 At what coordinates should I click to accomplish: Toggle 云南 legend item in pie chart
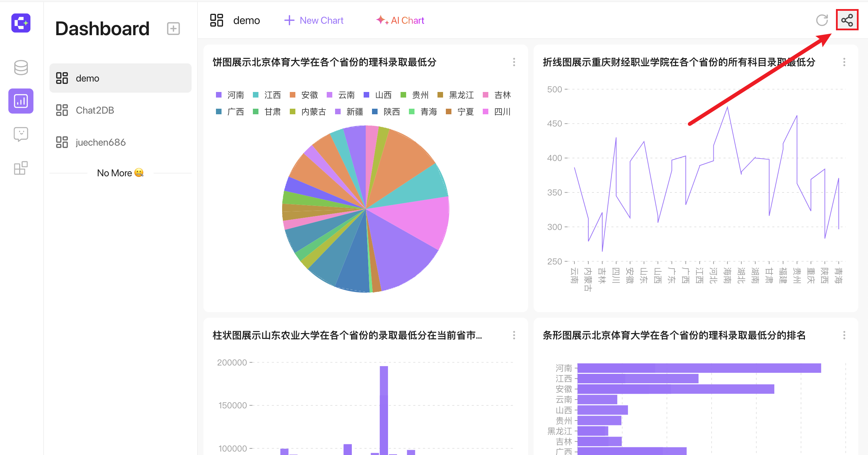tap(341, 95)
